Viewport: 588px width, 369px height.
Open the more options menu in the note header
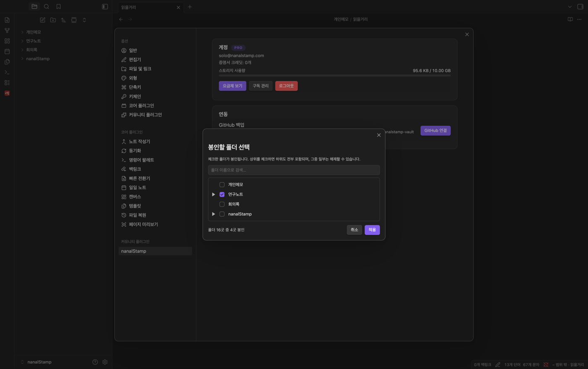[580, 19]
